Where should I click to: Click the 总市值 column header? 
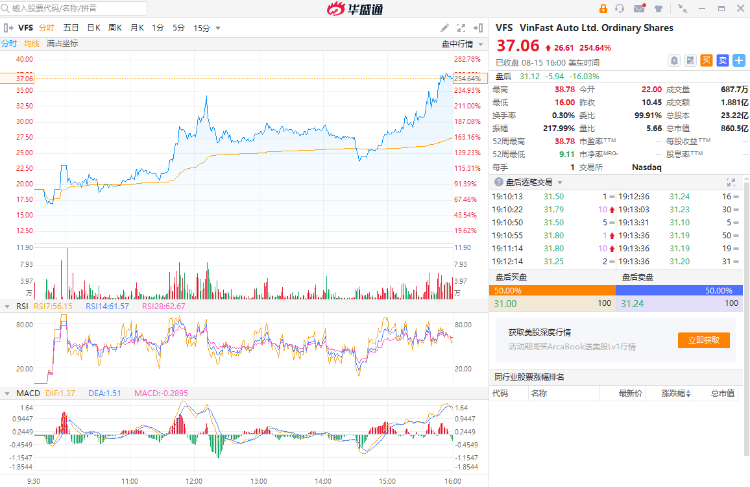click(722, 393)
